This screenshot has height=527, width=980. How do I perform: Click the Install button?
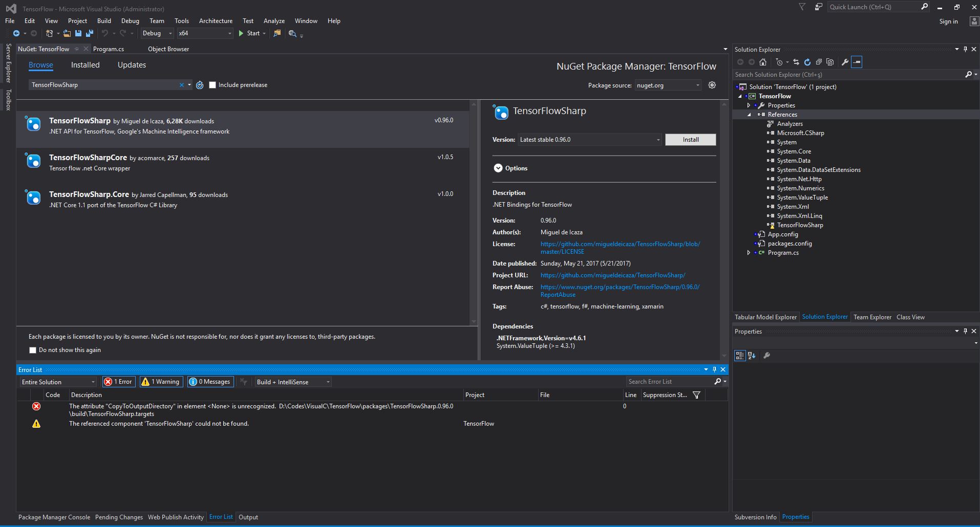690,140
